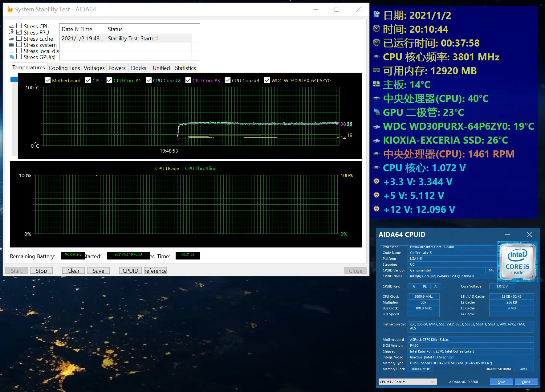Click the fan icon beside 1461 RPM
Screen dimensions: 545x392
tap(376, 153)
